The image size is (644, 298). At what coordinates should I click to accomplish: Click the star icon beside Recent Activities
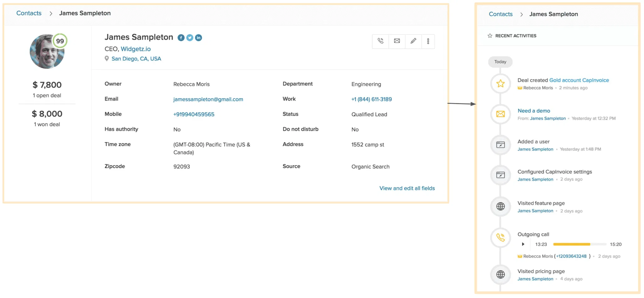click(x=490, y=36)
